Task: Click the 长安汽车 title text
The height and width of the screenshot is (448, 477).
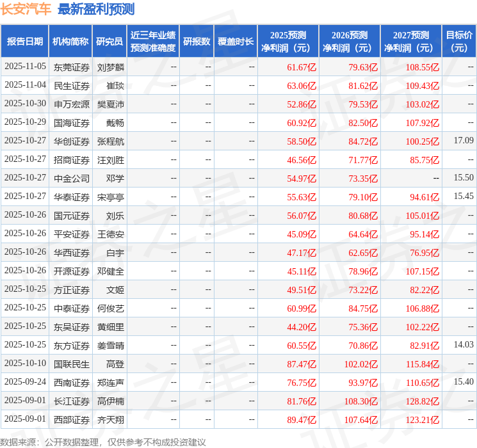Action: coord(26,9)
